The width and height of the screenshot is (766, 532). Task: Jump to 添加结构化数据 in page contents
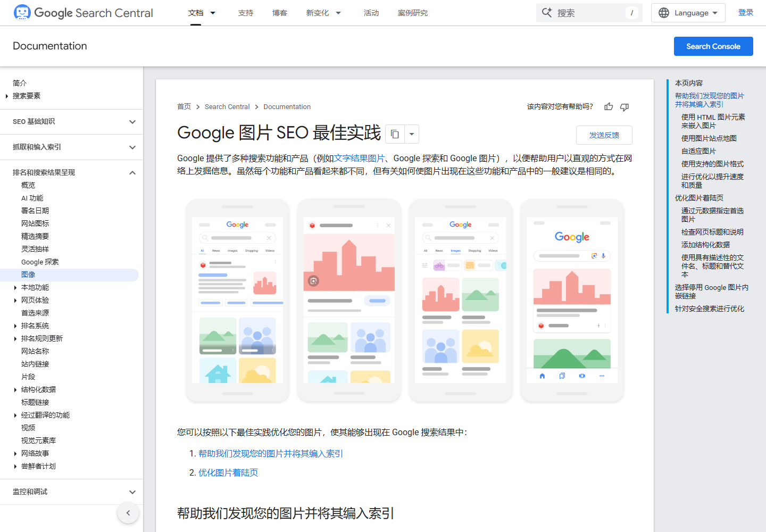(x=705, y=245)
